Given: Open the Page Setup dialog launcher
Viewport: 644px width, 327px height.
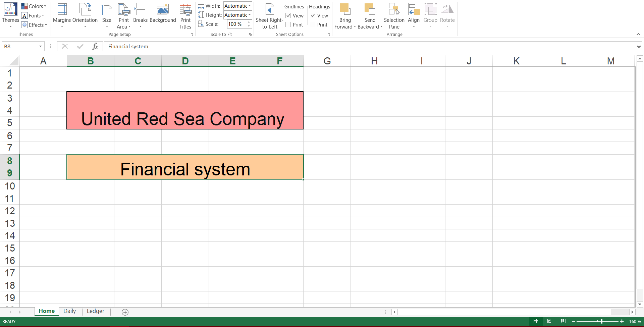Looking at the screenshot, I should click(192, 34).
